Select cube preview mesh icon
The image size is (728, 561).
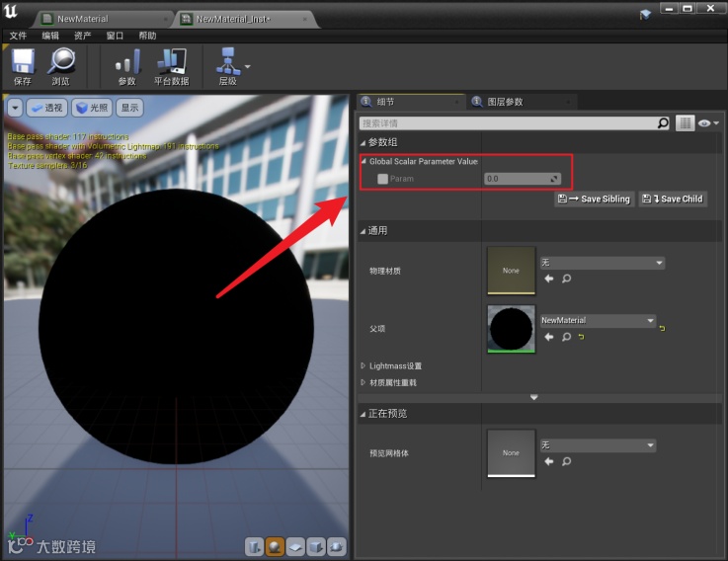click(316, 546)
